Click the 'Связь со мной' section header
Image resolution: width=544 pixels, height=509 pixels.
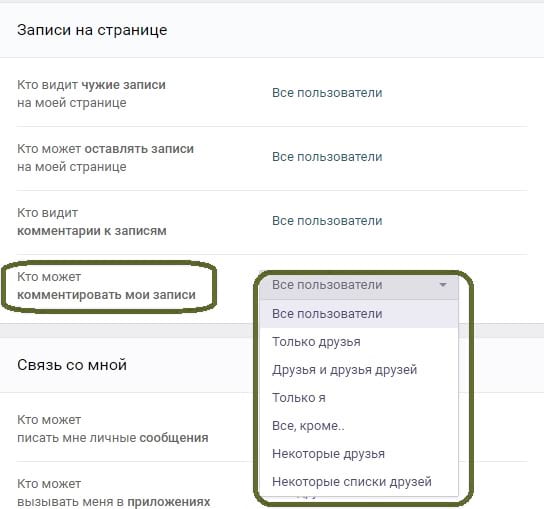click(x=72, y=365)
